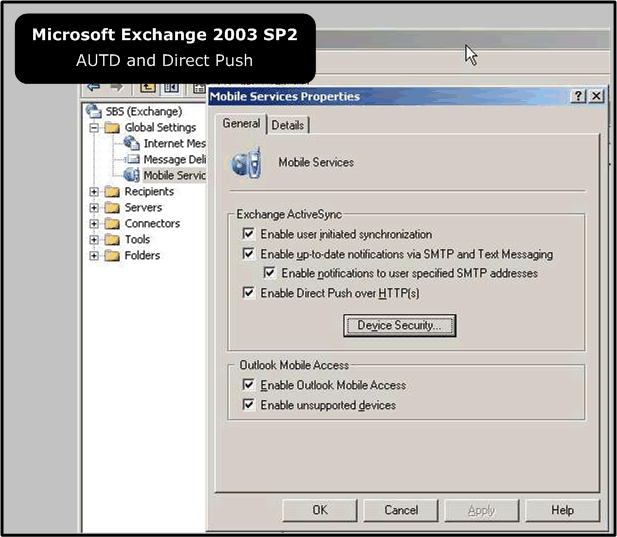Click the Cancel button
The width and height of the screenshot is (617, 537).
pyautogui.click(x=401, y=510)
